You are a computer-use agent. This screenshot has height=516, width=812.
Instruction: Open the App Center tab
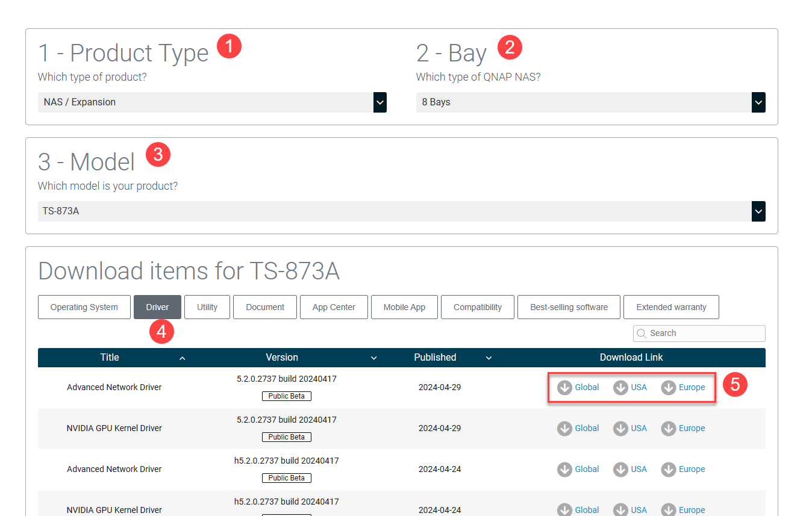click(334, 307)
